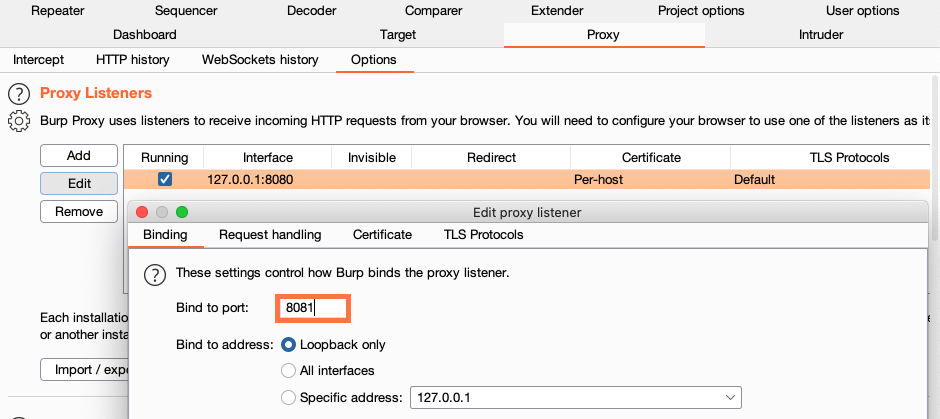Open User options tab
940x419 pixels.
point(862,11)
